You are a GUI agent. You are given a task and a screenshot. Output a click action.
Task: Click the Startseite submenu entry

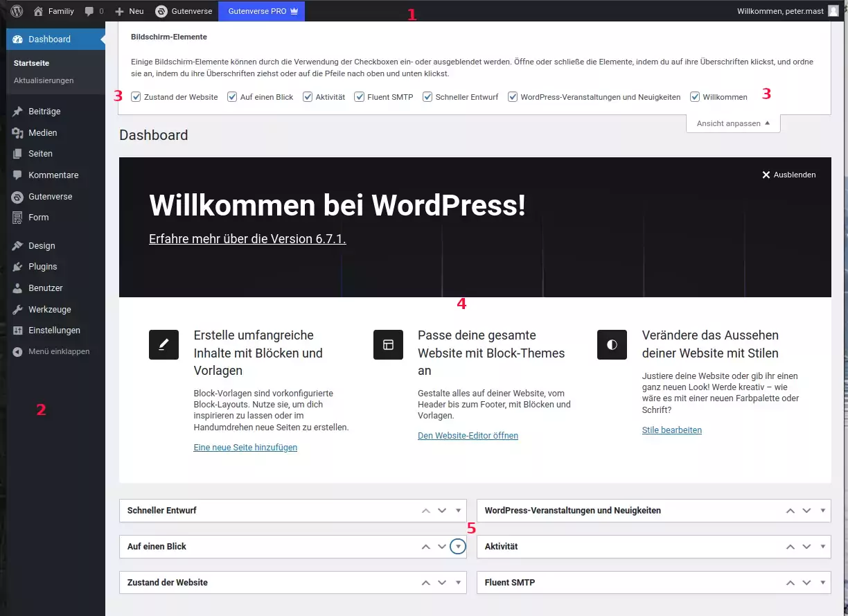coord(31,63)
